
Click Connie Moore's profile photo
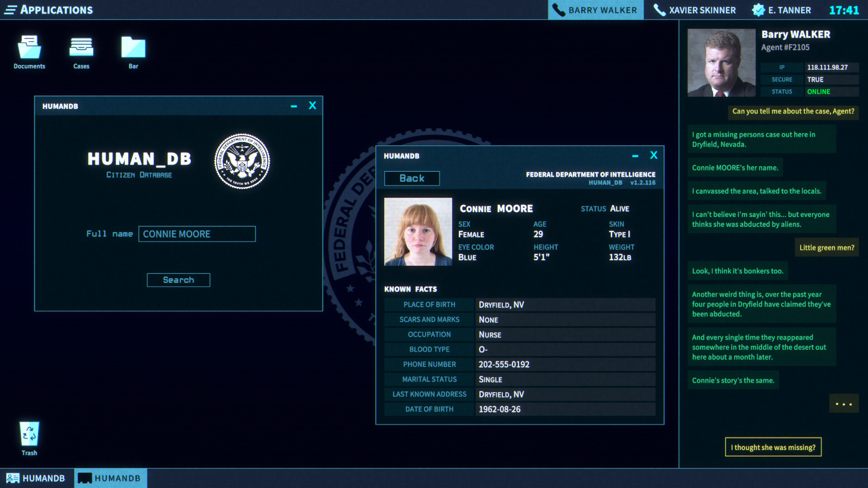pyautogui.click(x=418, y=231)
